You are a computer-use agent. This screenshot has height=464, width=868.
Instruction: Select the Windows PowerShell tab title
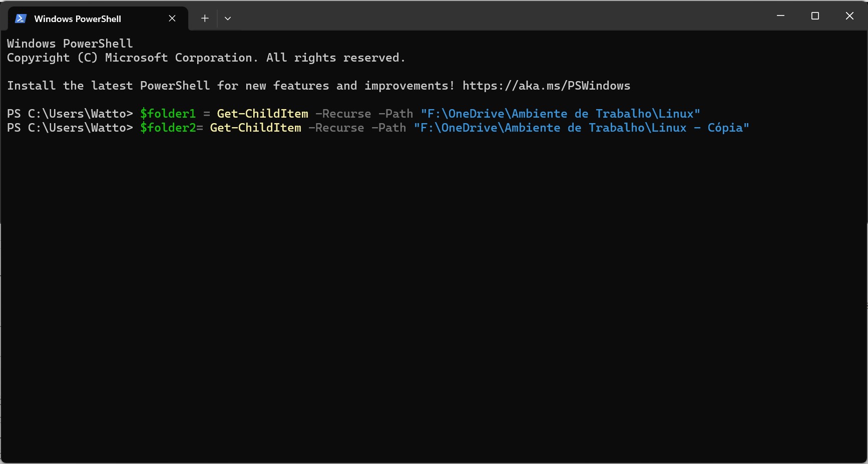tap(78, 19)
